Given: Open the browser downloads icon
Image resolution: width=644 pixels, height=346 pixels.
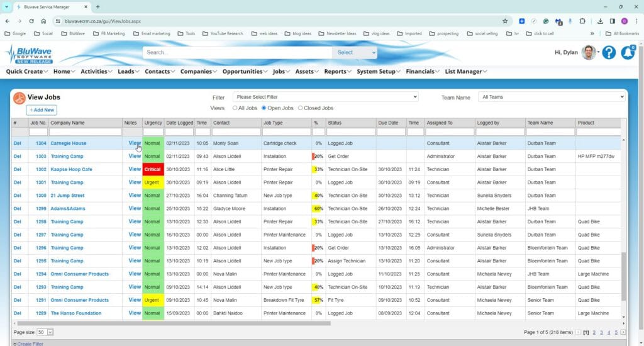Looking at the screenshot, I should point(600,21).
